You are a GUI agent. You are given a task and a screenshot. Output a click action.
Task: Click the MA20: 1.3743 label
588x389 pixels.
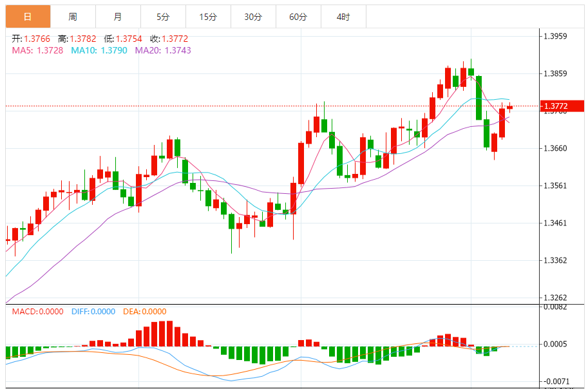tap(163, 50)
